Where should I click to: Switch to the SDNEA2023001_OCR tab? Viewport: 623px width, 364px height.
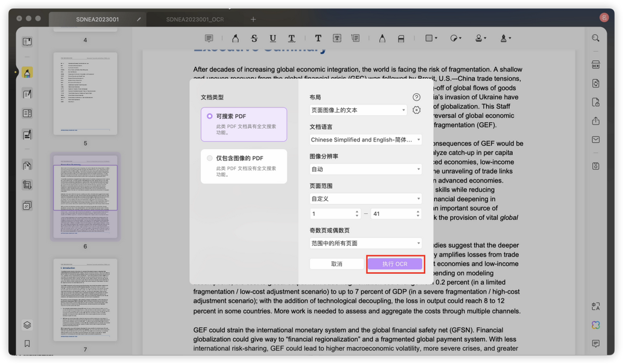coord(195,19)
